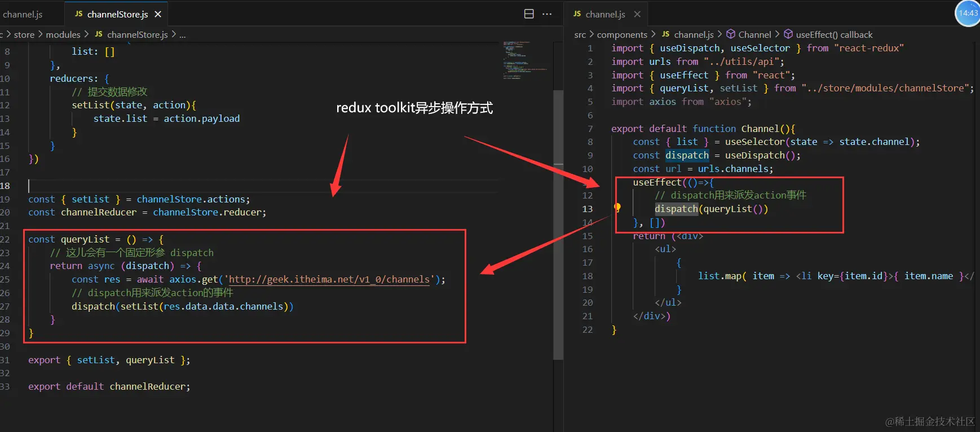
Task: Click 'import axios from "axios";' line
Action: [681, 102]
